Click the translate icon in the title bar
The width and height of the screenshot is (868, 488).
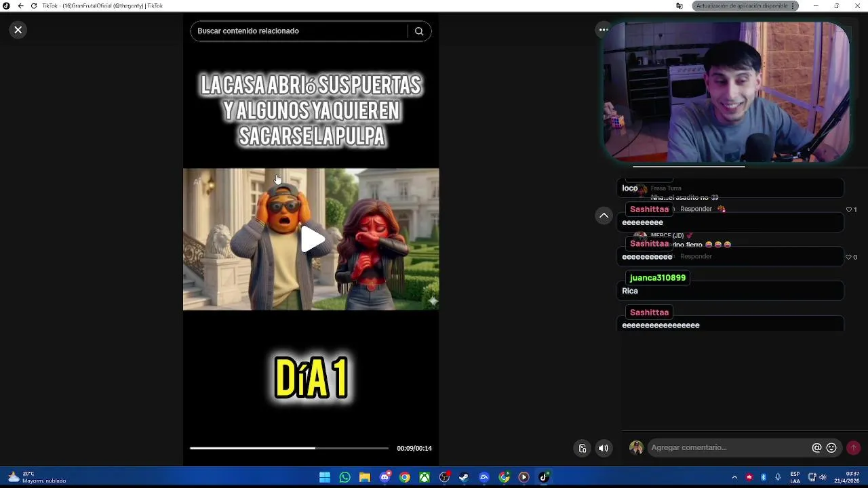679,5
